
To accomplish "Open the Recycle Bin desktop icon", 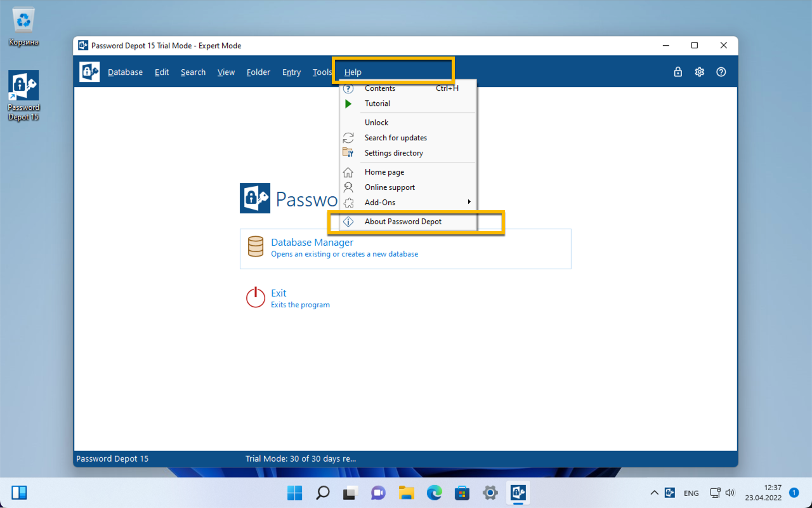I will click(x=23, y=27).
